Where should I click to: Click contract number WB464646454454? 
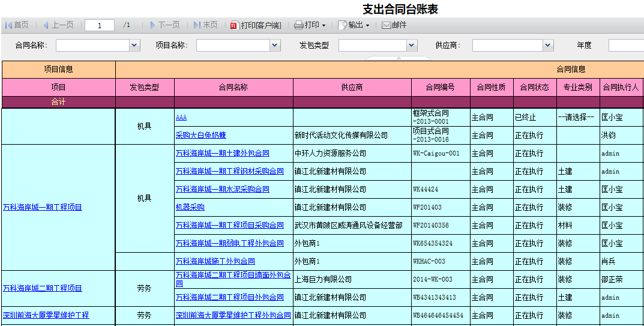click(438, 315)
